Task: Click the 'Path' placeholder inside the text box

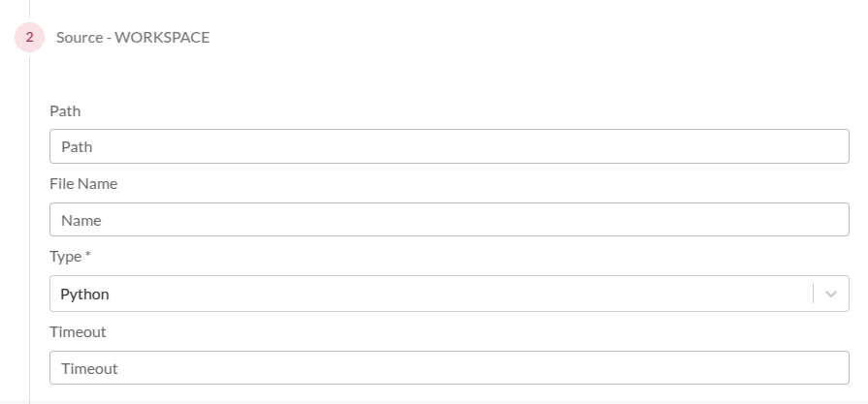Action: click(x=77, y=147)
